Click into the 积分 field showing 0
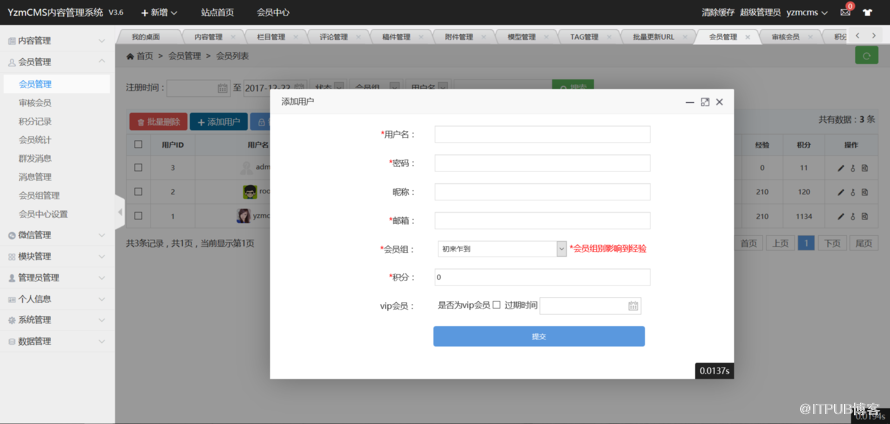890x424 pixels. (543, 277)
